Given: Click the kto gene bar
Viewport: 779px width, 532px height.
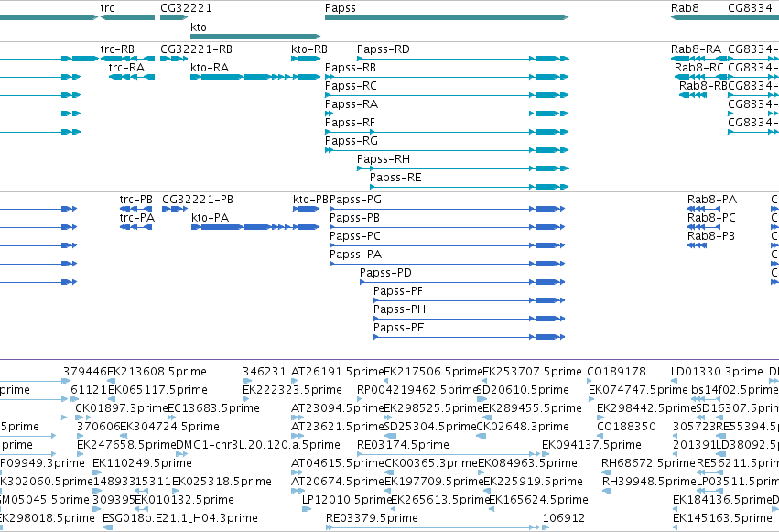Looking at the screenshot, I should (255, 37).
